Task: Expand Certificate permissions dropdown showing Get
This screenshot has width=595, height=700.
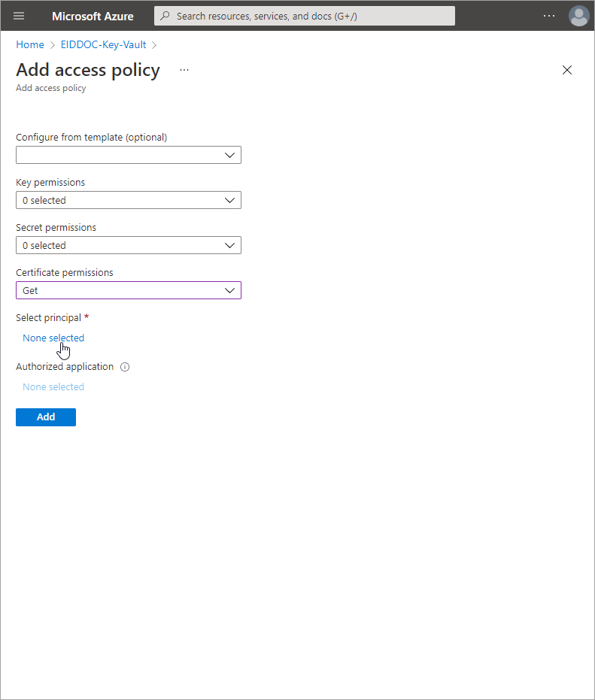Action: click(x=129, y=290)
